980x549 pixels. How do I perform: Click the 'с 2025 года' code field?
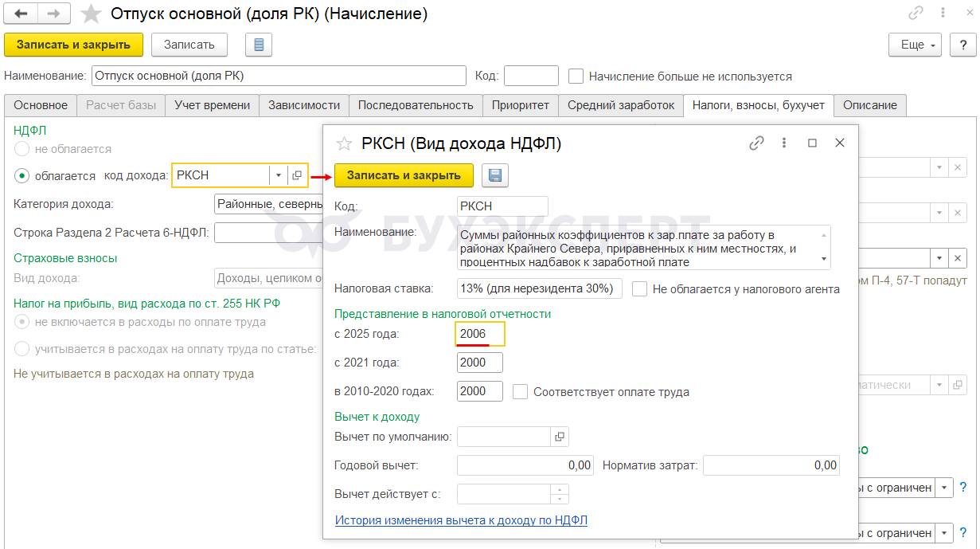click(479, 334)
